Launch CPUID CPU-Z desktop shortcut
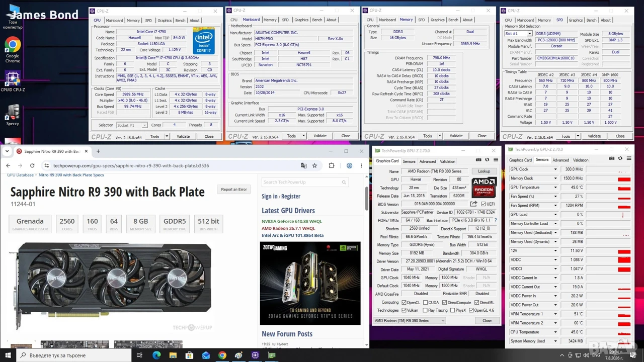 point(13,81)
